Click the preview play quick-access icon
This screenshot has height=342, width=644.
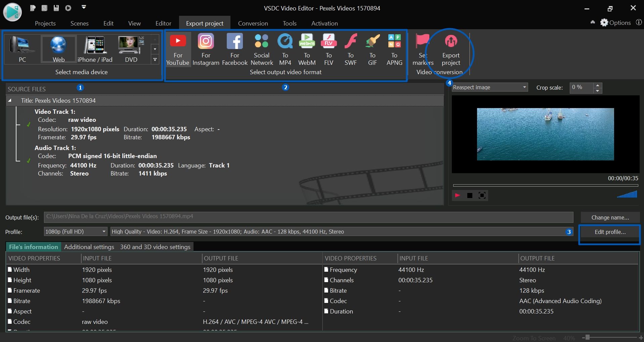click(x=68, y=8)
